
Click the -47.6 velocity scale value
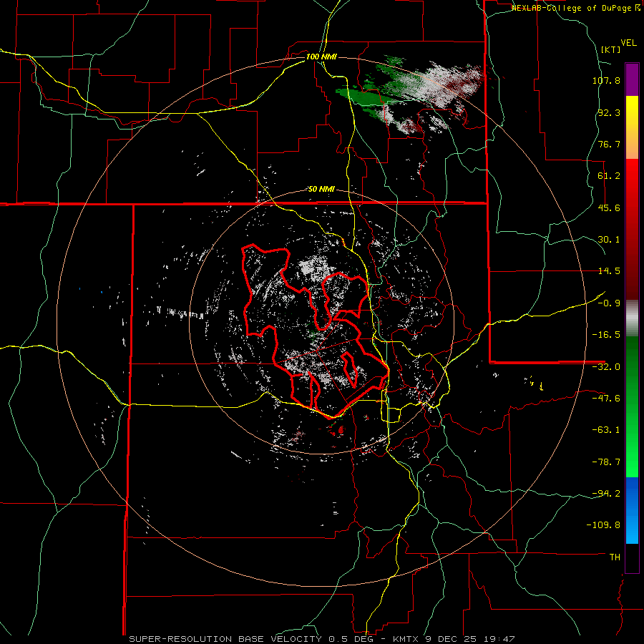pos(606,399)
